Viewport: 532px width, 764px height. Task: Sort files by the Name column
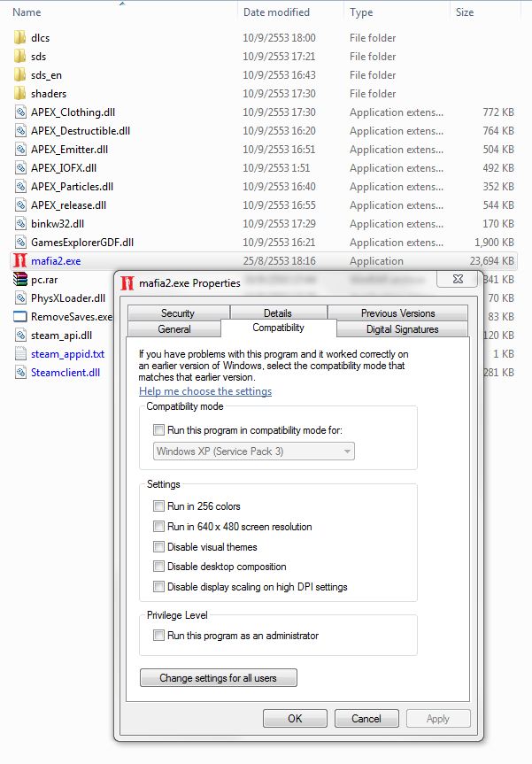coord(27,12)
